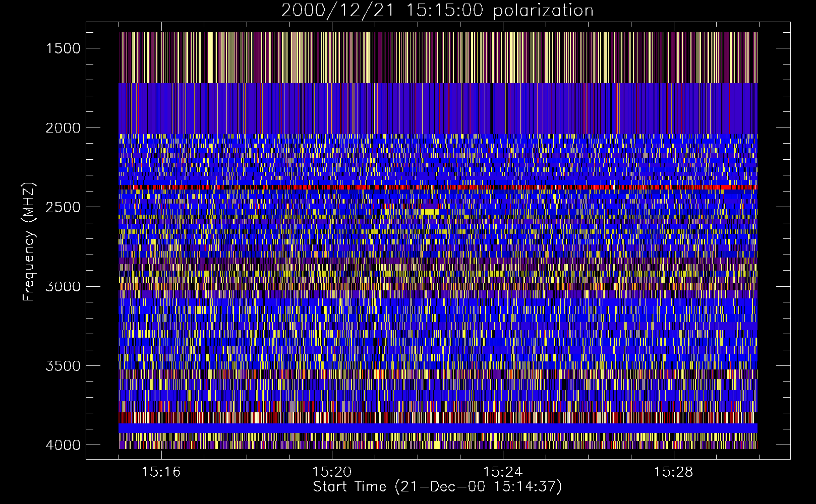Click the solid blue band near 3900 MHz
Viewport: 816px width, 504px height.
438,428
